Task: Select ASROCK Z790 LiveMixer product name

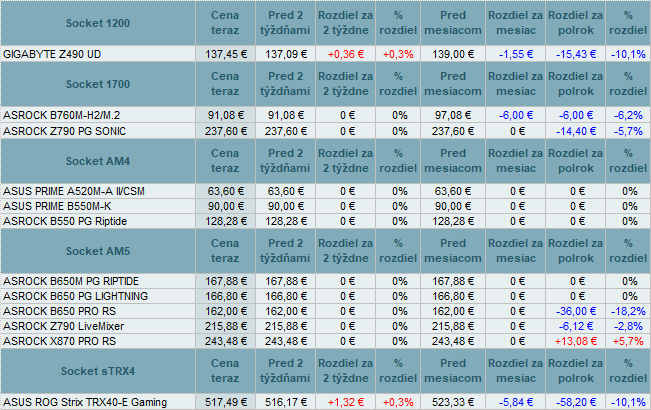Action: click(x=63, y=326)
